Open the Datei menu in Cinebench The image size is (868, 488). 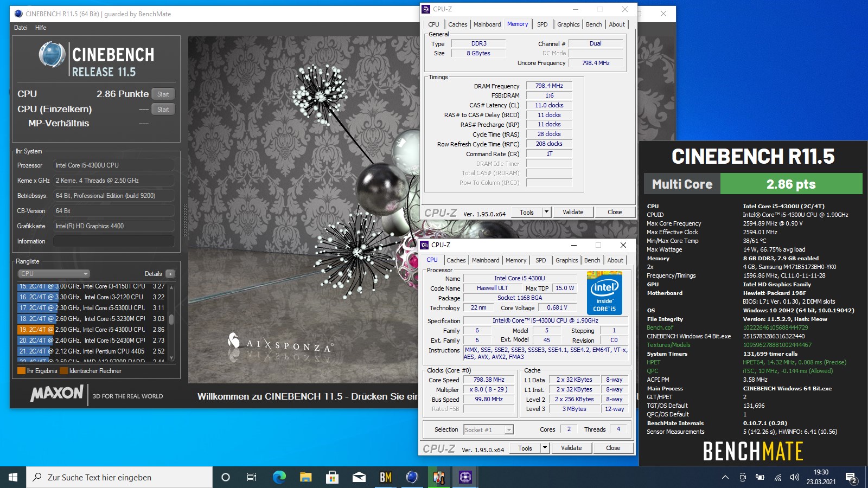pos(21,28)
